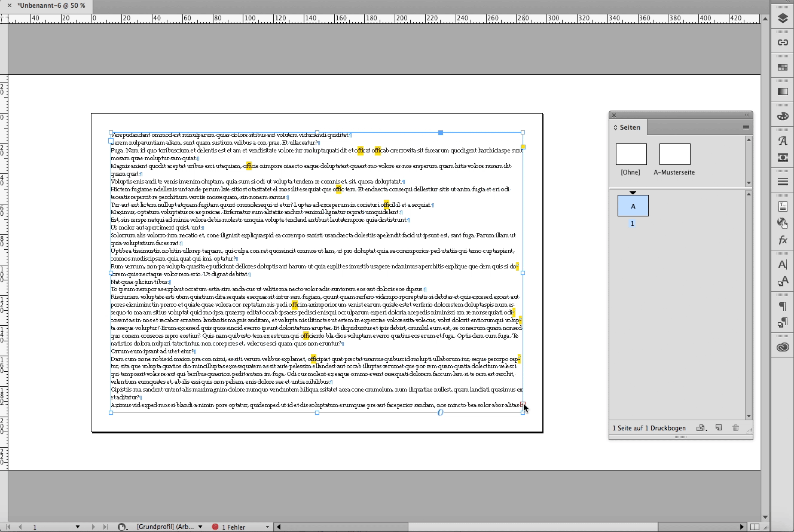Viewport: 794px width, 532px height.
Task: Open the page number dropdown in status bar
Action: pyautogui.click(x=78, y=527)
